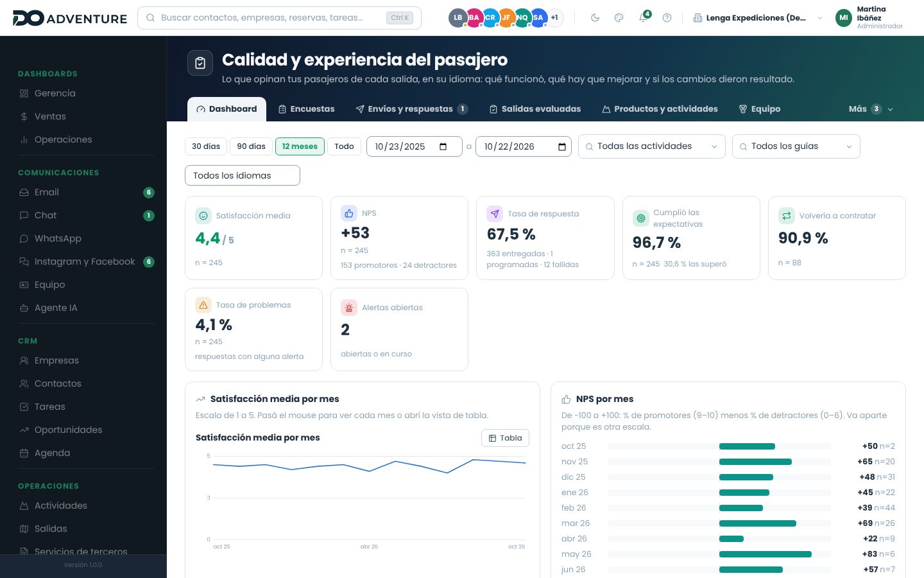This screenshot has height=578, width=924.
Task: Open calendar picker on start date
Action: (443, 146)
